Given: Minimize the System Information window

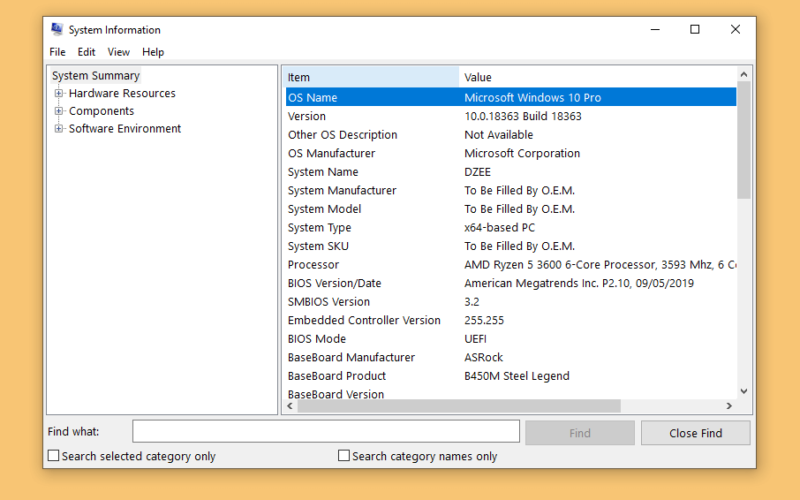Looking at the screenshot, I should 655,30.
